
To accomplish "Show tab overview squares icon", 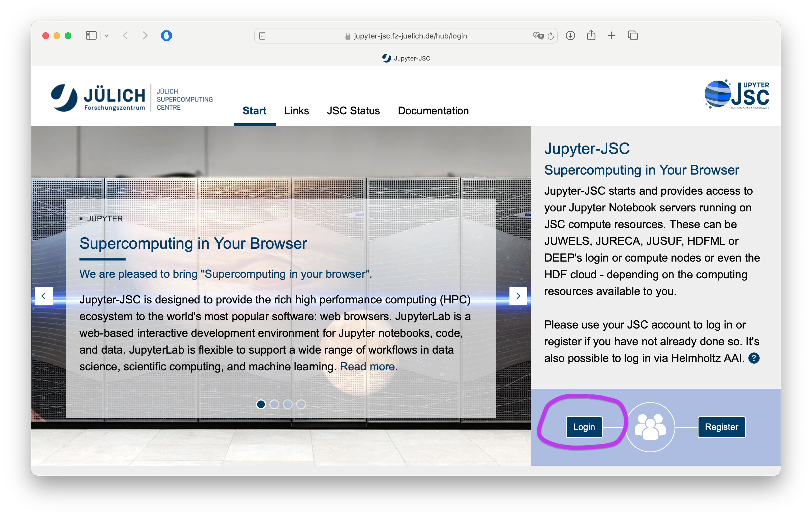I will [x=633, y=35].
